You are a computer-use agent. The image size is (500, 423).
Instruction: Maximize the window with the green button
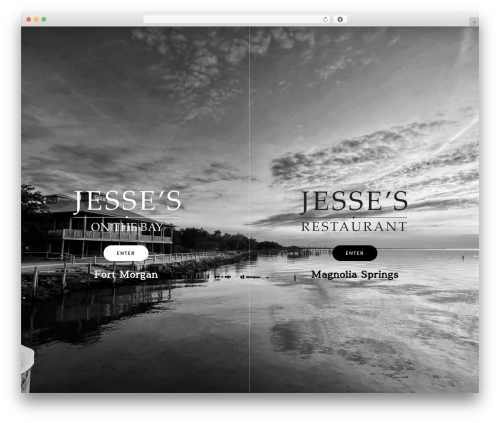coord(44,19)
